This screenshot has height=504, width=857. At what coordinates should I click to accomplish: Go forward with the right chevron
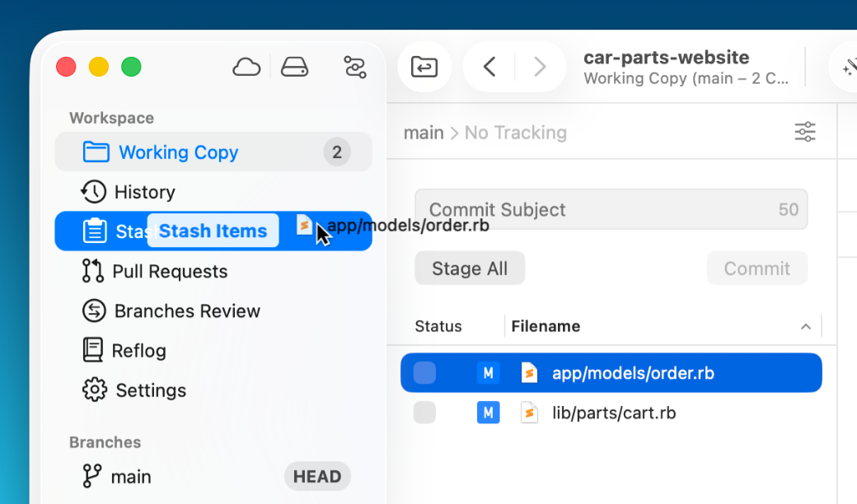(540, 68)
